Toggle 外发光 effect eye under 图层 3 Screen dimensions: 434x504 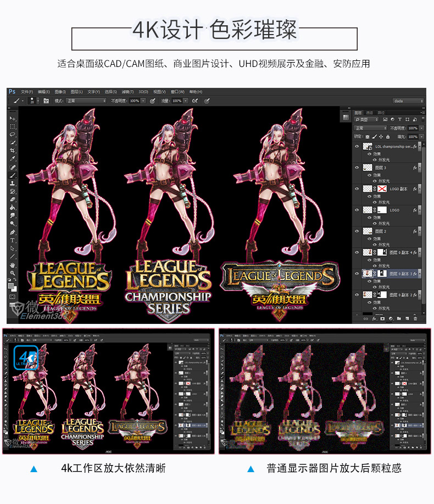[375, 181]
